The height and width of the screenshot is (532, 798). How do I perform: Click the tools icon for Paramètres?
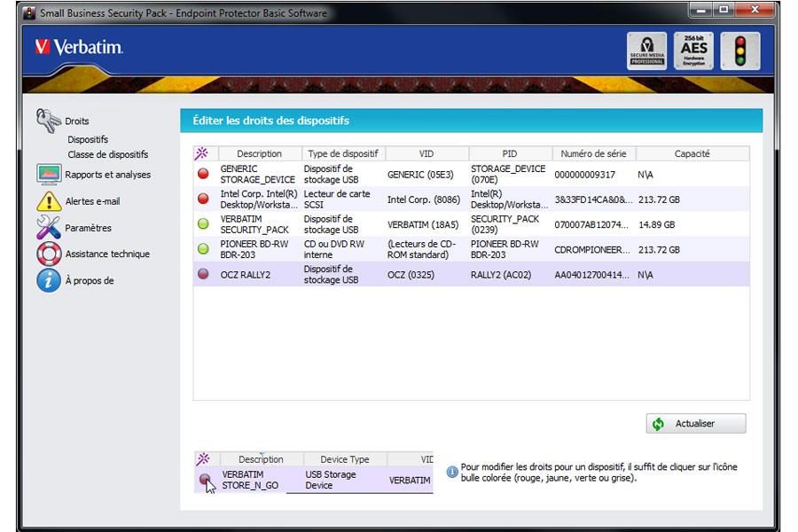pyautogui.click(x=49, y=227)
